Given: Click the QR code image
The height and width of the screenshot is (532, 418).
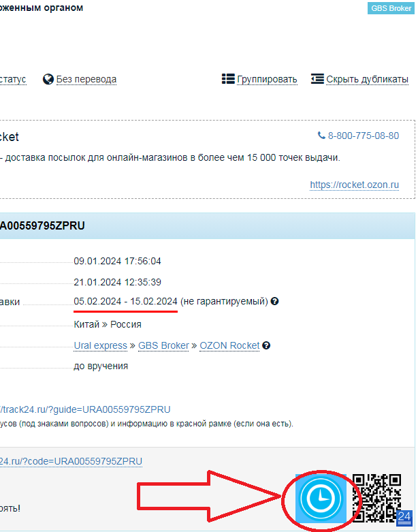Looking at the screenshot, I should click(x=376, y=499).
